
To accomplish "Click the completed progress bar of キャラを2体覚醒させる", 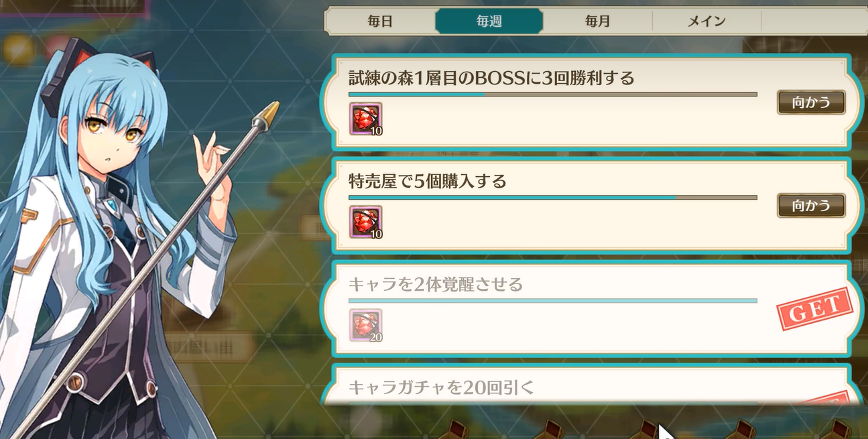I will (x=553, y=301).
